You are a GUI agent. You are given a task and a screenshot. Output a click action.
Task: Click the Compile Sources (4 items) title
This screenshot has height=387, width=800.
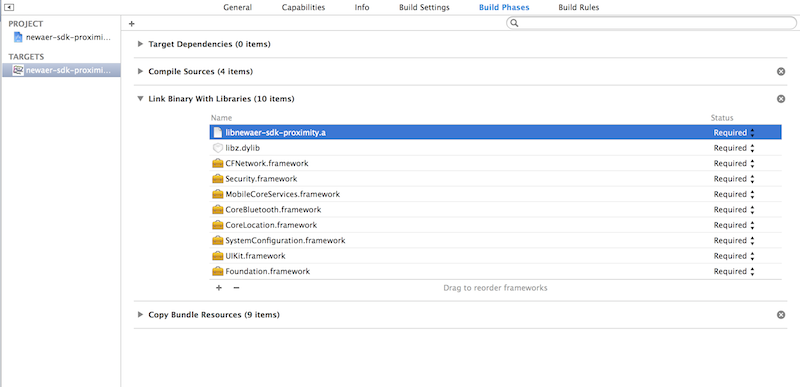click(201, 72)
